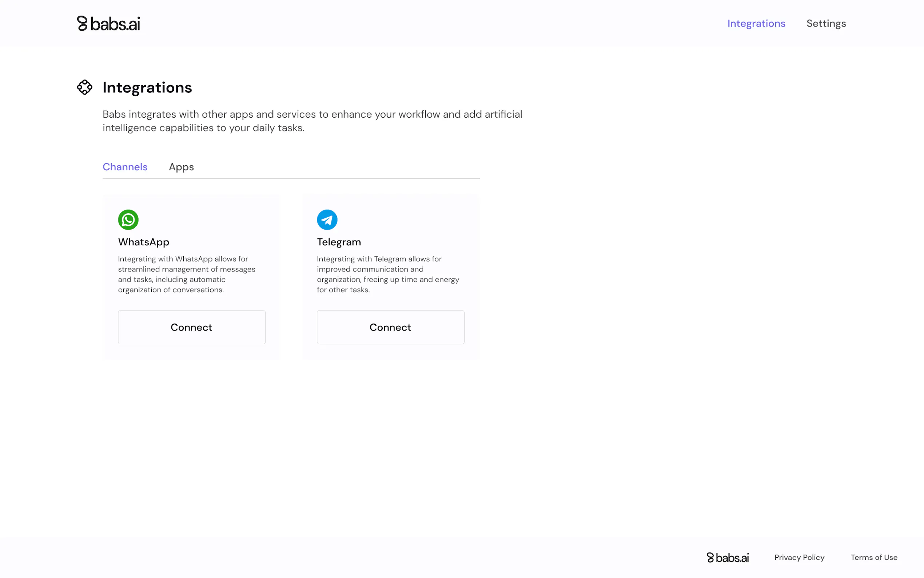Screen dimensions: 924x578
Task: Click the WhatsApp green logo icon
Action: coord(128,220)
